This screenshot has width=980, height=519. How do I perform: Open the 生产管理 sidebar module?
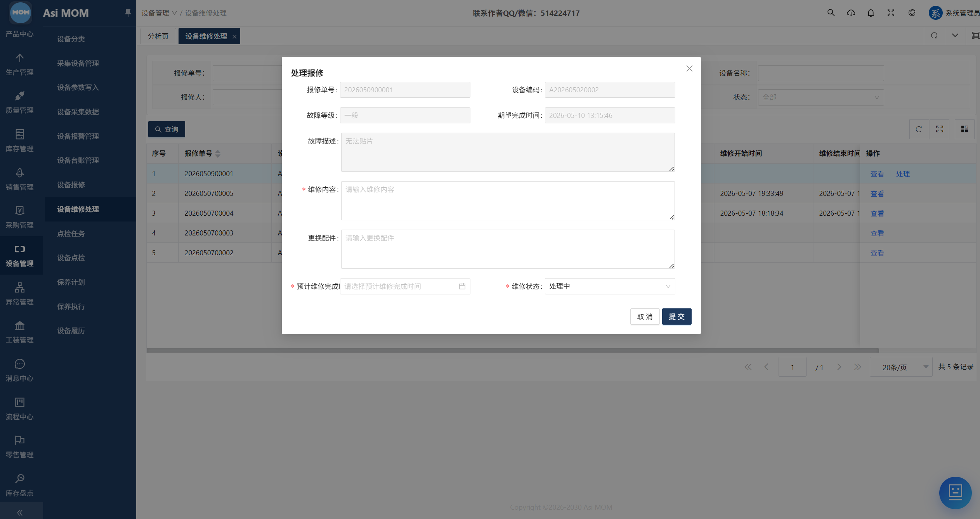click(x=20, y=64)
